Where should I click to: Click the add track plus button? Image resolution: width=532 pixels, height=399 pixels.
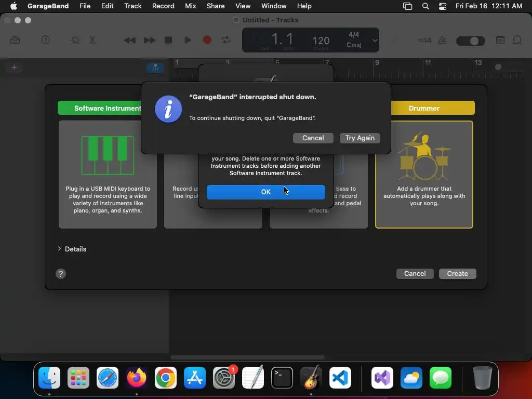[14, 68]
